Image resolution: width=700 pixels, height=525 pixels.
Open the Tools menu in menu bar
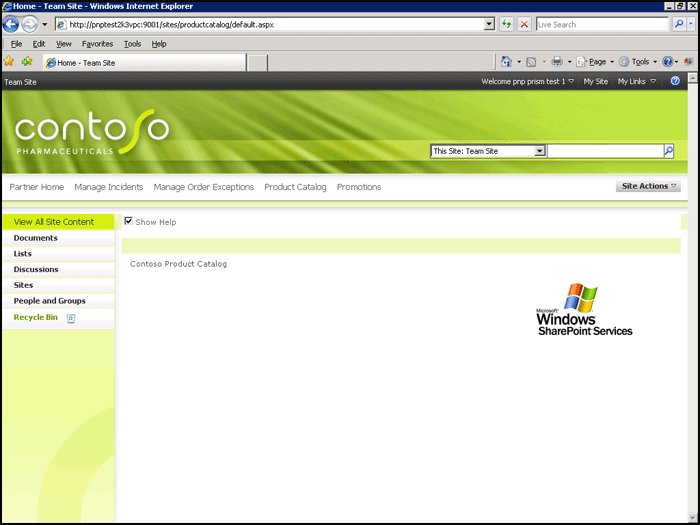coord(133,44)
